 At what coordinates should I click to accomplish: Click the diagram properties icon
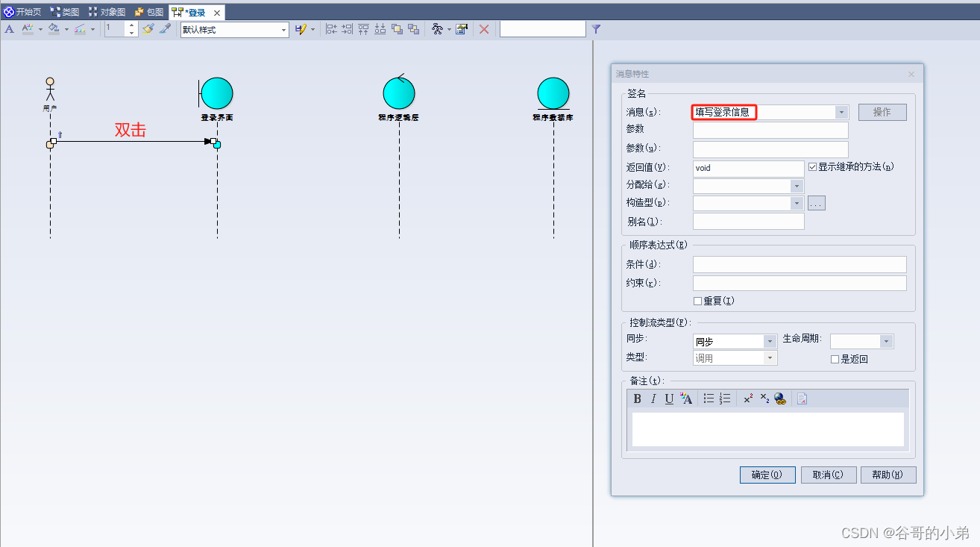point(462,29)
